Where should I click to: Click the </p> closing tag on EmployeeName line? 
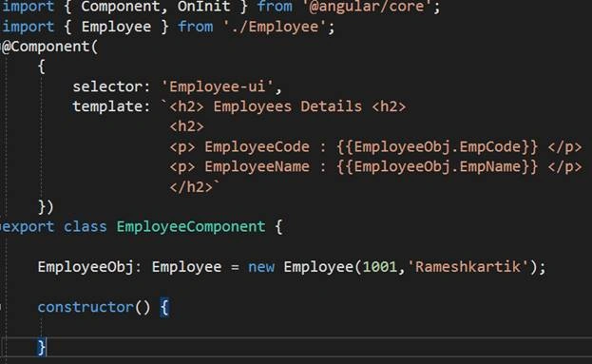point(564,167)
